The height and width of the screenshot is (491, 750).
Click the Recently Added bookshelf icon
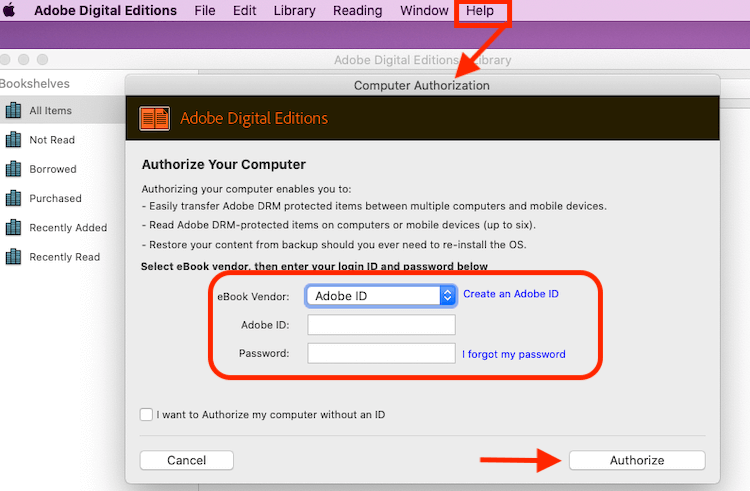[13, 228]
